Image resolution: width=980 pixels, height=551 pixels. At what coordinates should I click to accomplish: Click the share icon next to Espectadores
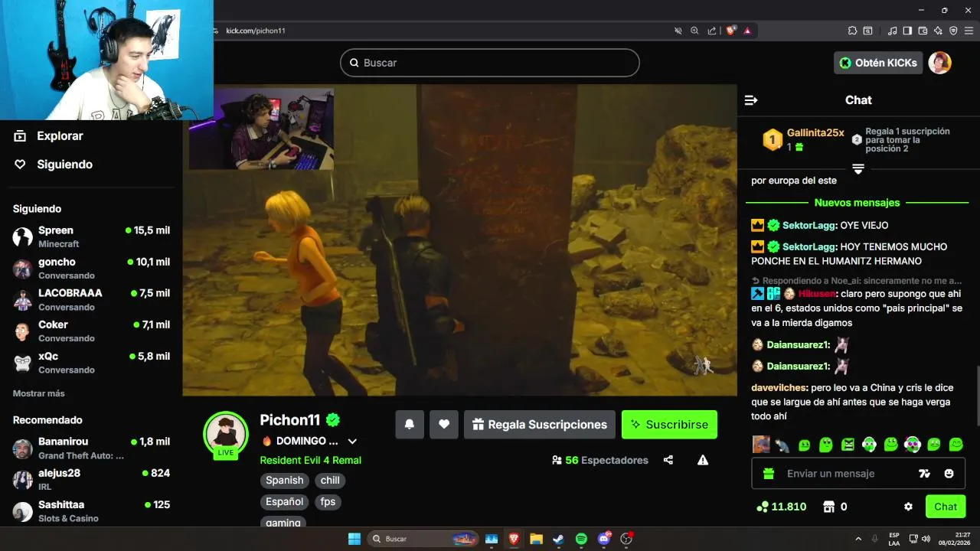[668, 460]
